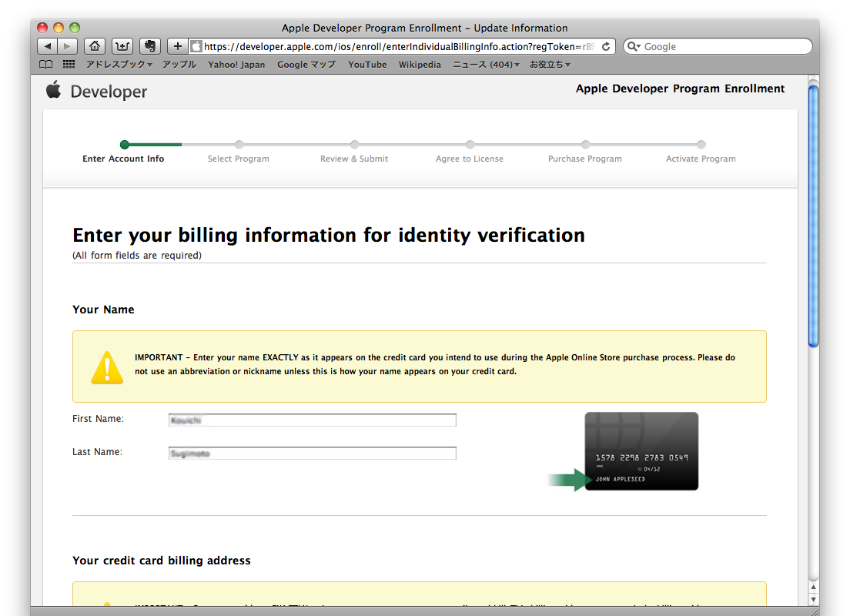
Task: Expand the お役立ち bookmarks folder
Action: 550,65
